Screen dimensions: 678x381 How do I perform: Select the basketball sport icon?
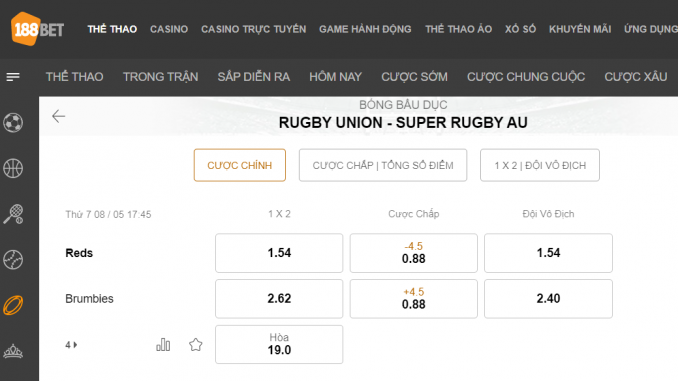[x=13, y=168]
